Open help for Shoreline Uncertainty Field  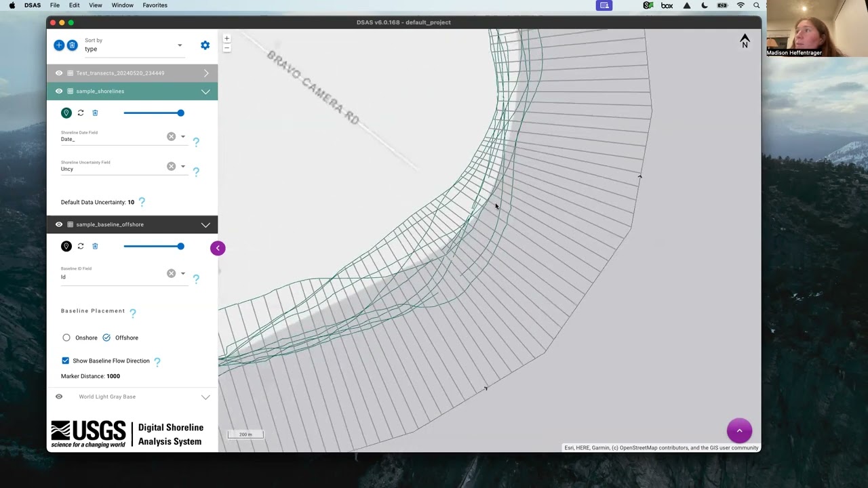[196, 171]
